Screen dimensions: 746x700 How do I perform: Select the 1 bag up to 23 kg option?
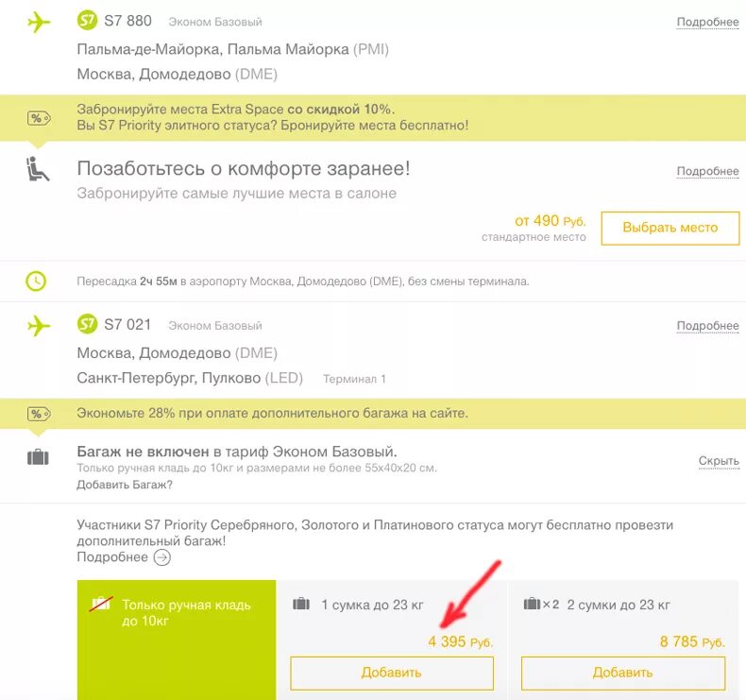(x=392, y=640)
